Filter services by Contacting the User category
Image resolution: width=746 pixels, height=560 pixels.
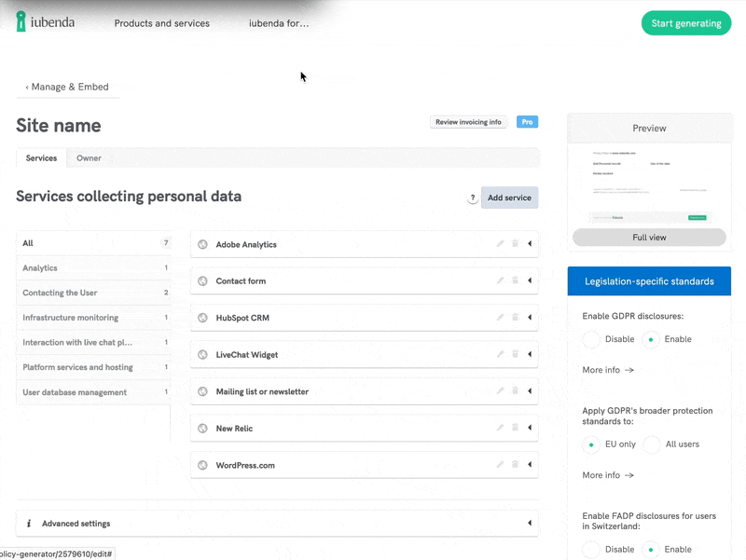[60, 293]
